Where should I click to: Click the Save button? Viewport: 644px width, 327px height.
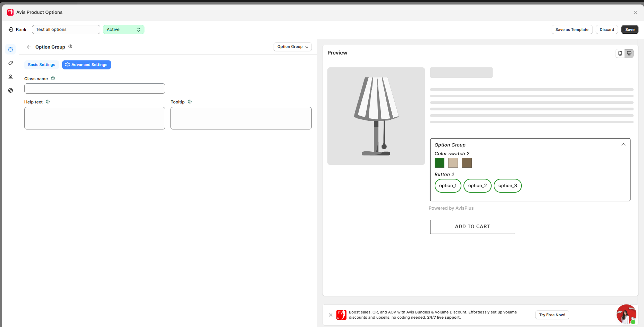point(629,30)
